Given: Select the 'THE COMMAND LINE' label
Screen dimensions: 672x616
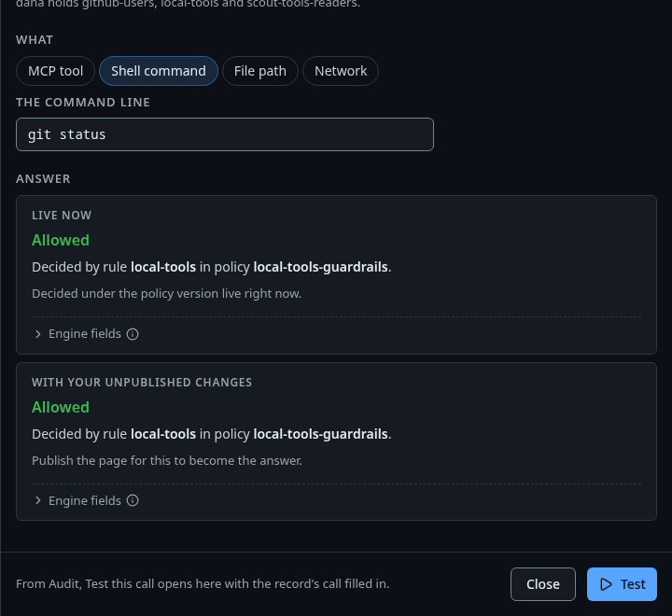Looking at the screenshot, I should pyautogui.click(x=83, y=102).
